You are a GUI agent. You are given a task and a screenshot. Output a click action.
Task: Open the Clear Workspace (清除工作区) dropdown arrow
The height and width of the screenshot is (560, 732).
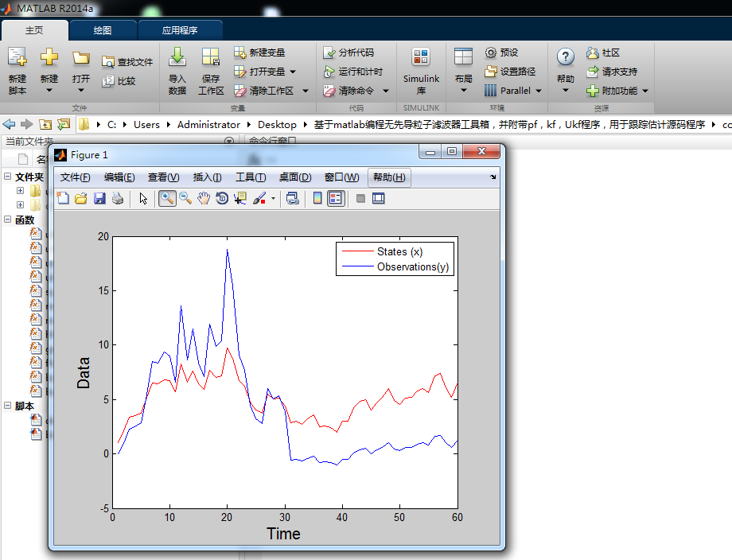(306, 91)
